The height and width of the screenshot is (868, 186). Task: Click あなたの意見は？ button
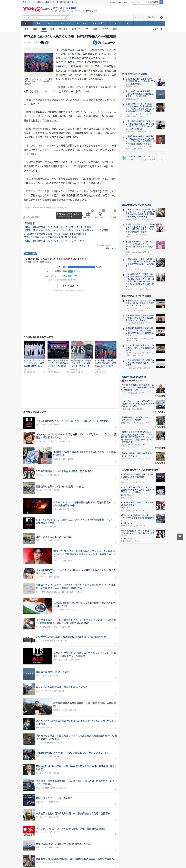(70, 285)
